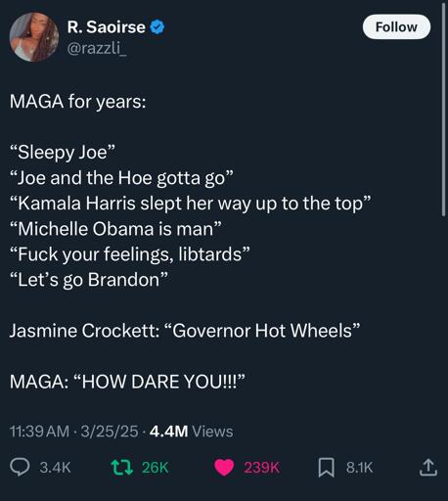Click the 8.1K bookmarks count
The width and height of the screenshot is (448, 501).
pos(359,468)
